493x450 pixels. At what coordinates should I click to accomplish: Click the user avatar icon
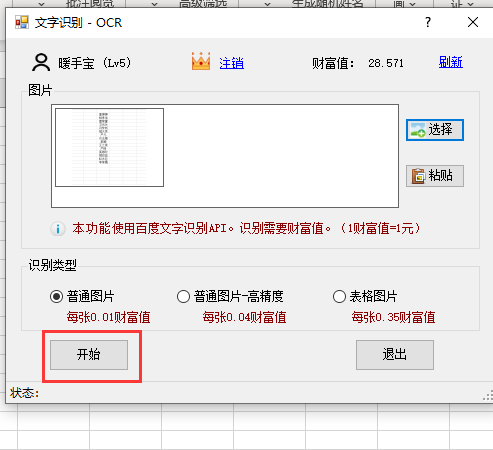coord(41,62)
